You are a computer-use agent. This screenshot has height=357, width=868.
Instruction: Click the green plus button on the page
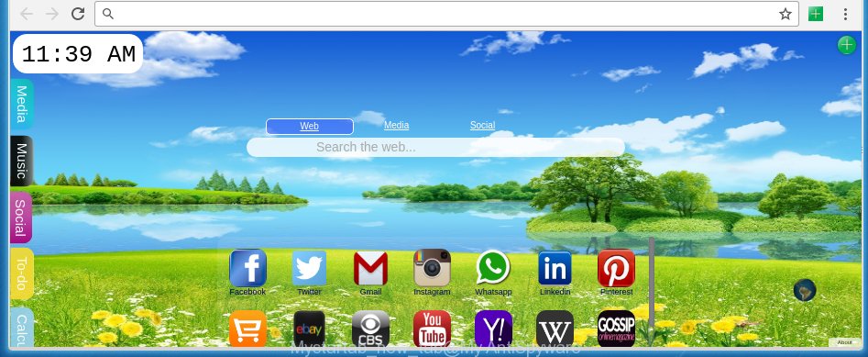(846, 45)
